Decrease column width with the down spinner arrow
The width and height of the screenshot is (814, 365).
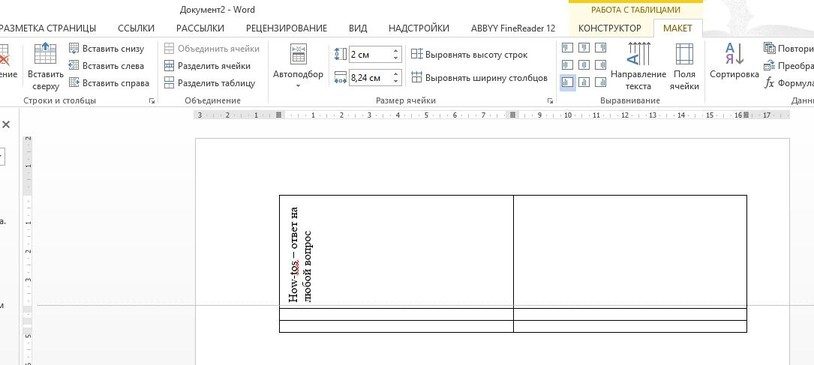coord(396,81)
